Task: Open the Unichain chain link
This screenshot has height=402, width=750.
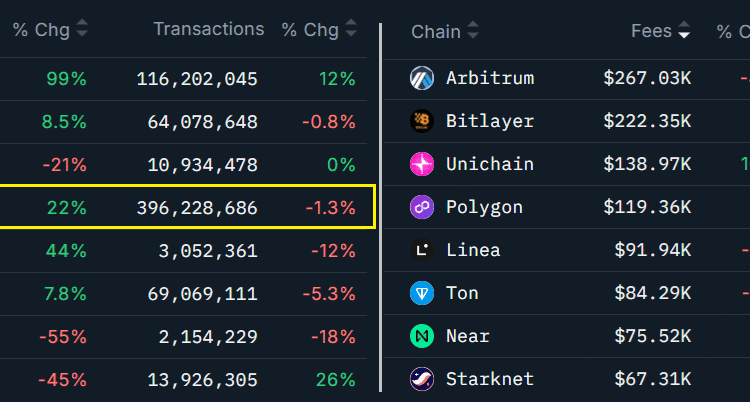Action: [490, 164]
